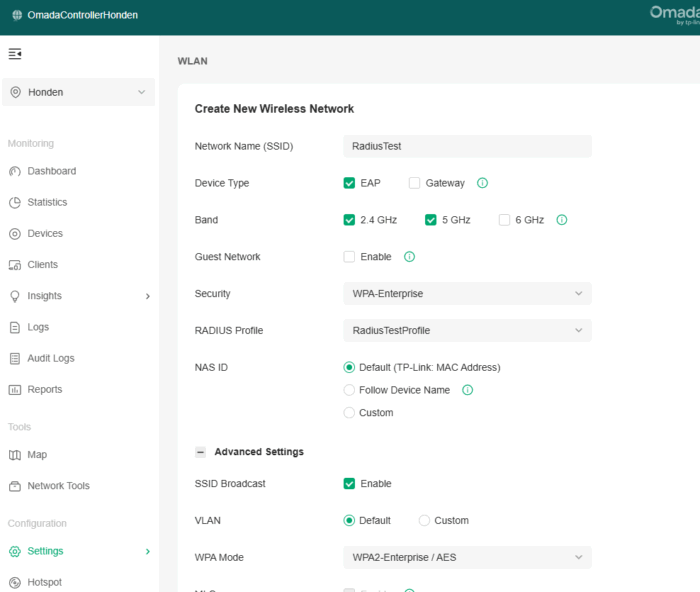Enable the Guest Network checkbox
The image size is (700, 592).
click(349, 257)
